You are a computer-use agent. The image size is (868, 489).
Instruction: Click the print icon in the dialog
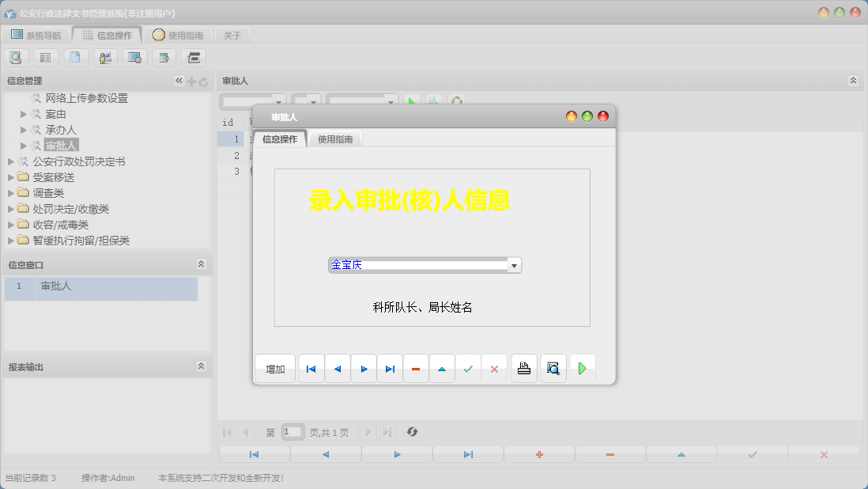(523, 368)
